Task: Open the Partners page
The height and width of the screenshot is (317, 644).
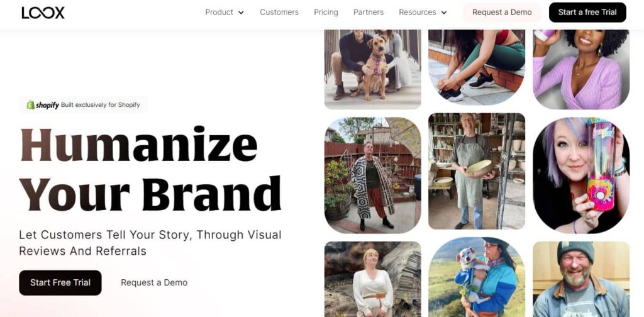Action: pos(369,13)
